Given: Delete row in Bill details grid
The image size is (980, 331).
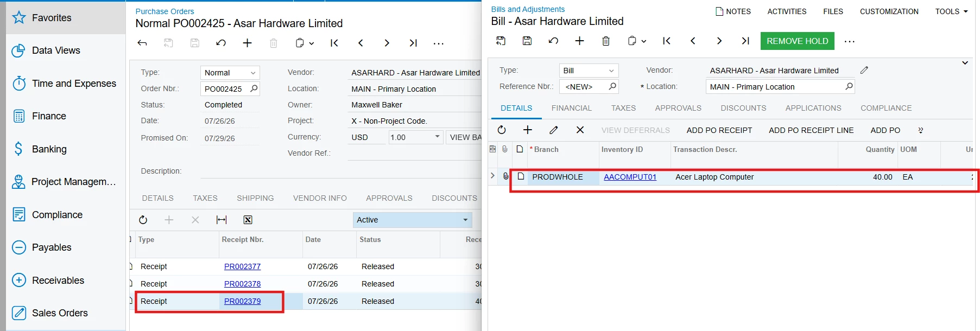Looking at the screenshot, I should pos(580,130).
